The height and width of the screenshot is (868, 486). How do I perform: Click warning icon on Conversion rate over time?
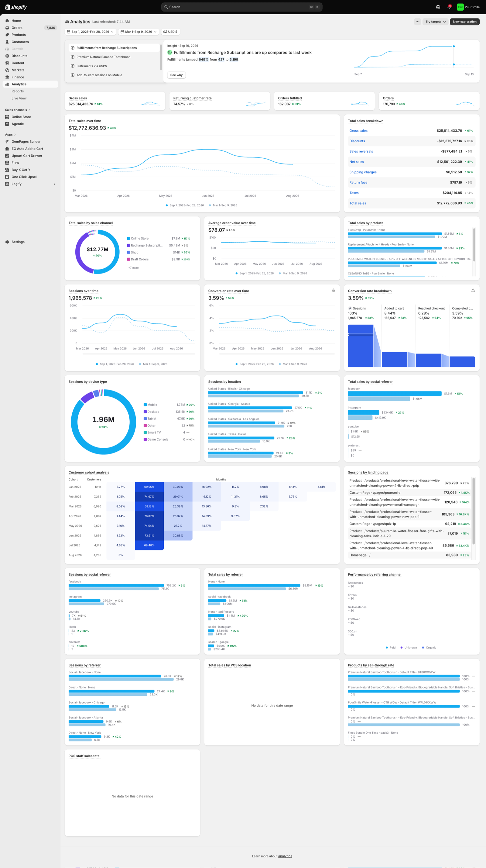[333, 291]
